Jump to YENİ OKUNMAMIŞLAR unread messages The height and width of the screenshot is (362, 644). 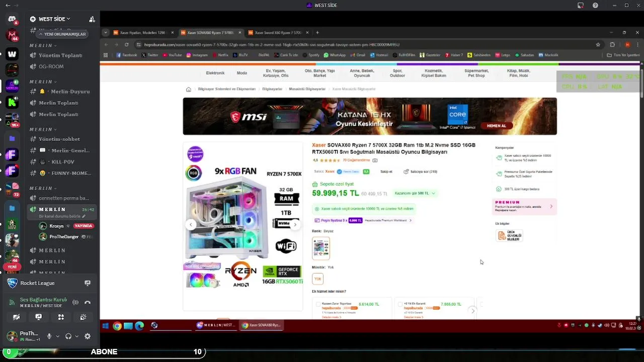[x=62, y=34]
